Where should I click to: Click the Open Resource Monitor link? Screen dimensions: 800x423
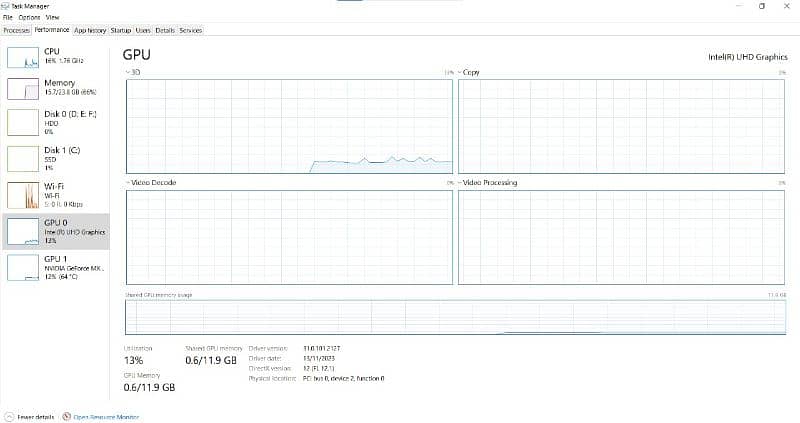(106, 416)
